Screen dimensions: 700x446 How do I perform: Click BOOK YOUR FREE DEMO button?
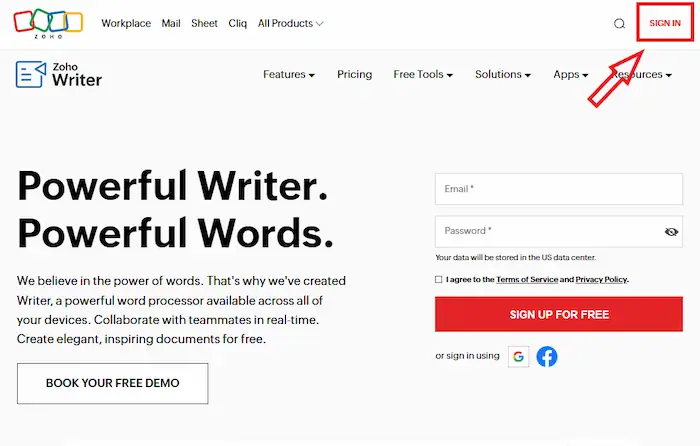[113, 383]
